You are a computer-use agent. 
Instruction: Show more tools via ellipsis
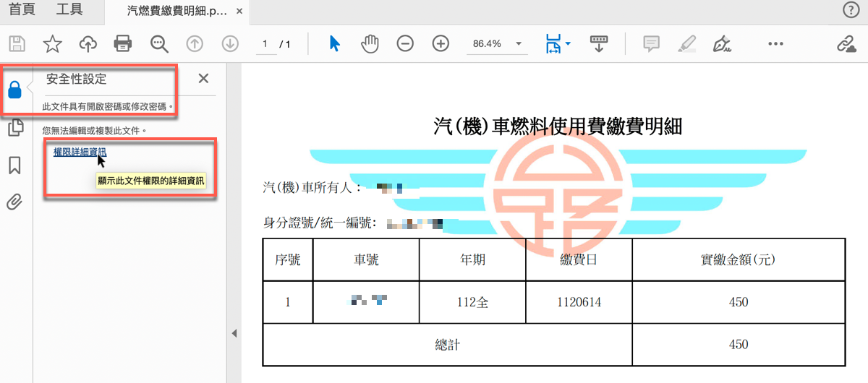pos(776,44)
